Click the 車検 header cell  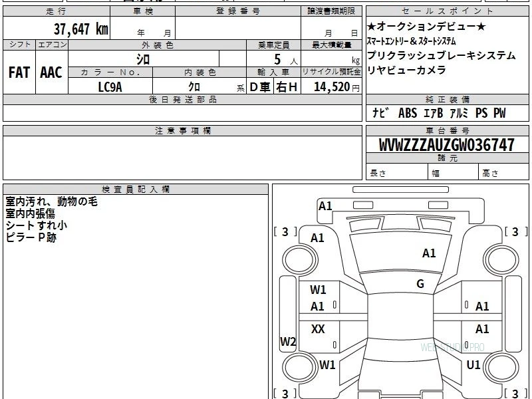143,11
